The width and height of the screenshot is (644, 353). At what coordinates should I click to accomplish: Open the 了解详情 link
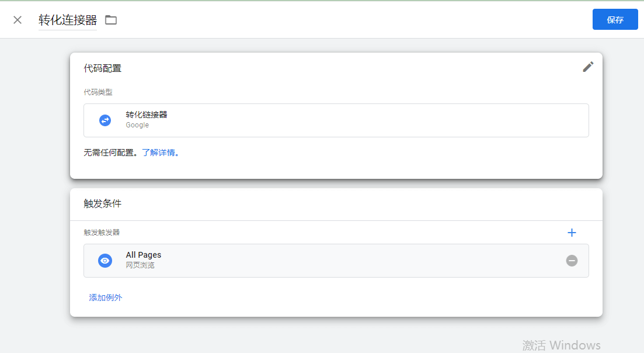[x=161, y=153]
